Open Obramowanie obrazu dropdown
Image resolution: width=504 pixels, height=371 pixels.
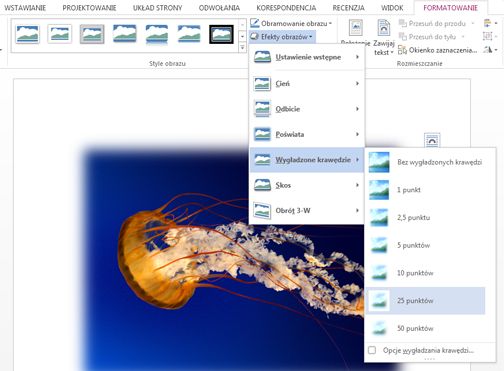click(x=291, y=23)
